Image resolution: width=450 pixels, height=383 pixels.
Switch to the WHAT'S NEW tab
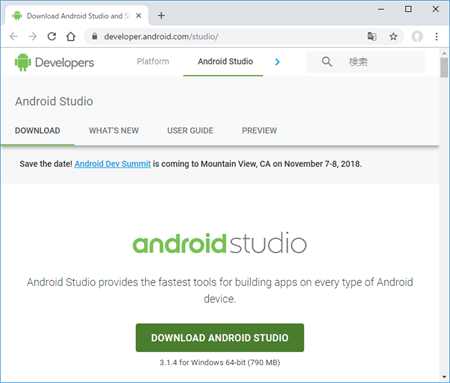[x=114, y=130]
